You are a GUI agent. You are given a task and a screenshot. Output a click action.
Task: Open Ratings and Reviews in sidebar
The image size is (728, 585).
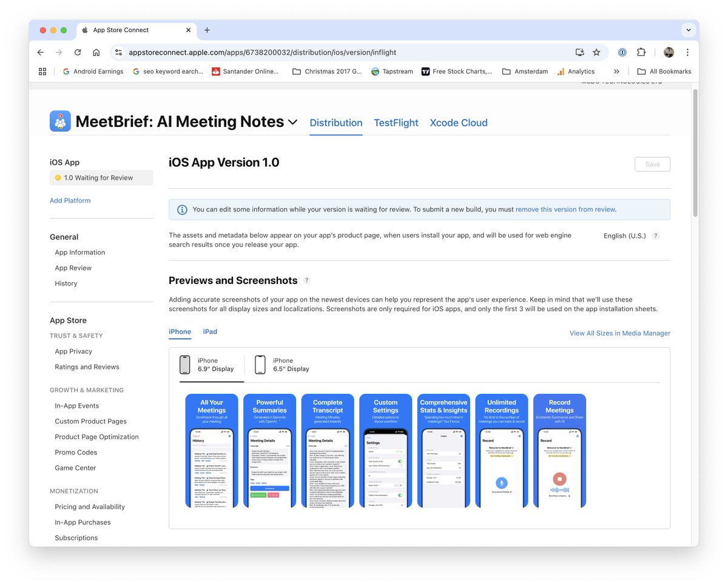pyautogui.click(x=87, y=367)
